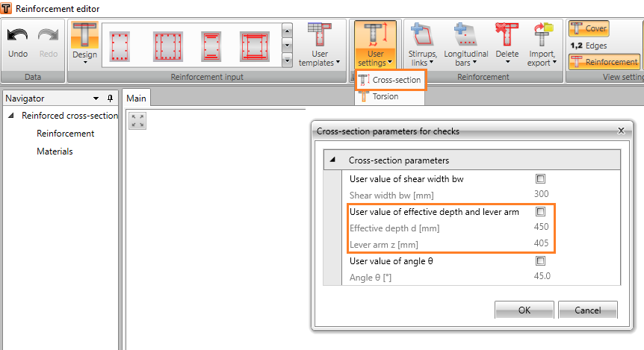Open User templates menu
Image resolution: width=644 pixels, height=350 pixels.
(320, 45)
